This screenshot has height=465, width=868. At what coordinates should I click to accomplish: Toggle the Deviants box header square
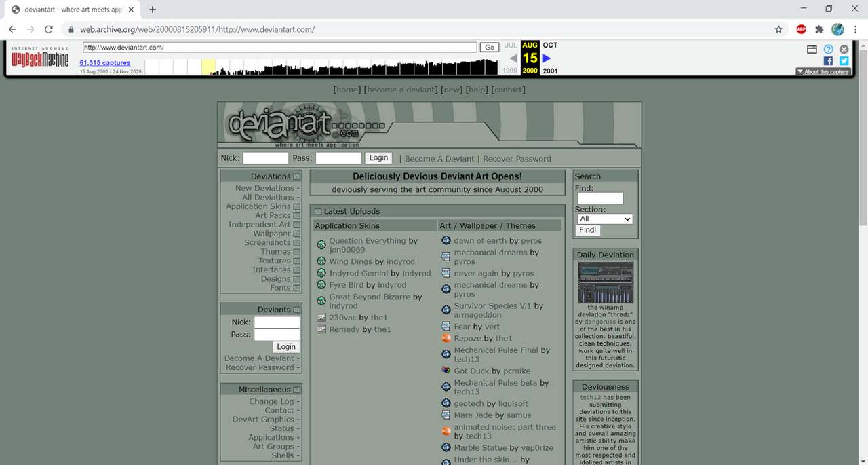point(297,310)
